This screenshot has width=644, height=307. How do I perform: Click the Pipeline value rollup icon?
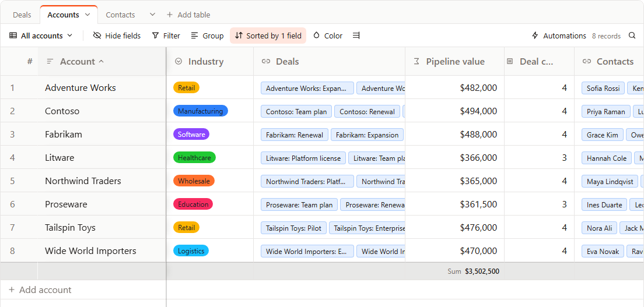[416, 62]
